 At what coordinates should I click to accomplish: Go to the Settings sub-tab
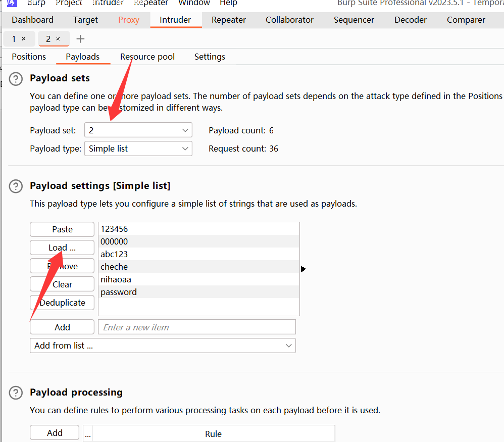(x=210, y=57)
